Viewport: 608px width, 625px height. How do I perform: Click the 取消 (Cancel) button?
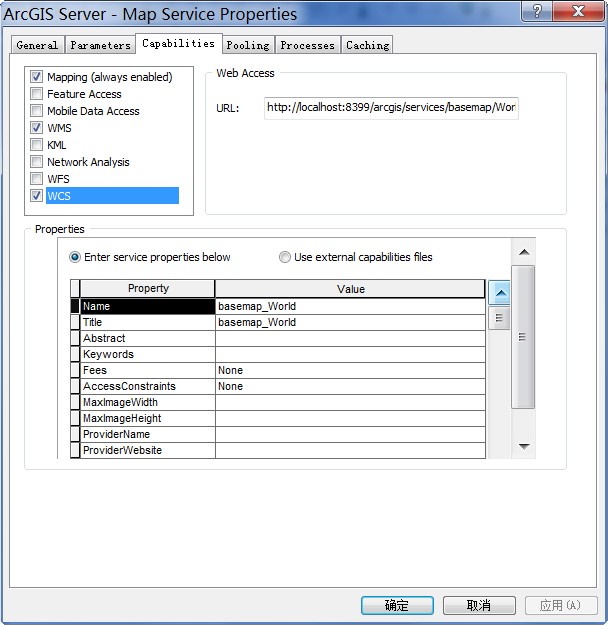click(x=479, y=605)
